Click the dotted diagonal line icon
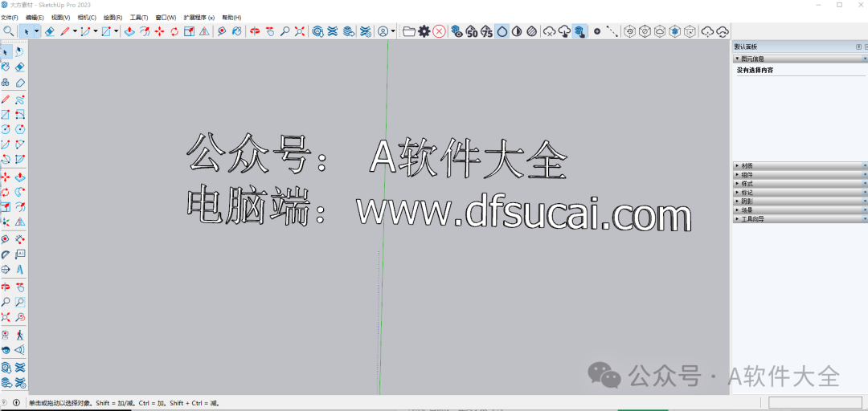The height and width of the screenshot is (411, 868). tap(612, 31)
